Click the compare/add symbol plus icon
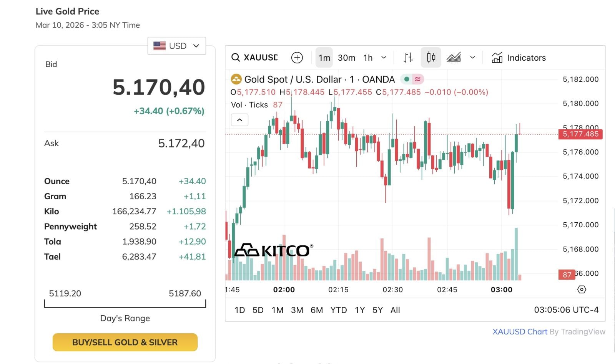Viewport: 615px width, 364px height. point(297,58)
